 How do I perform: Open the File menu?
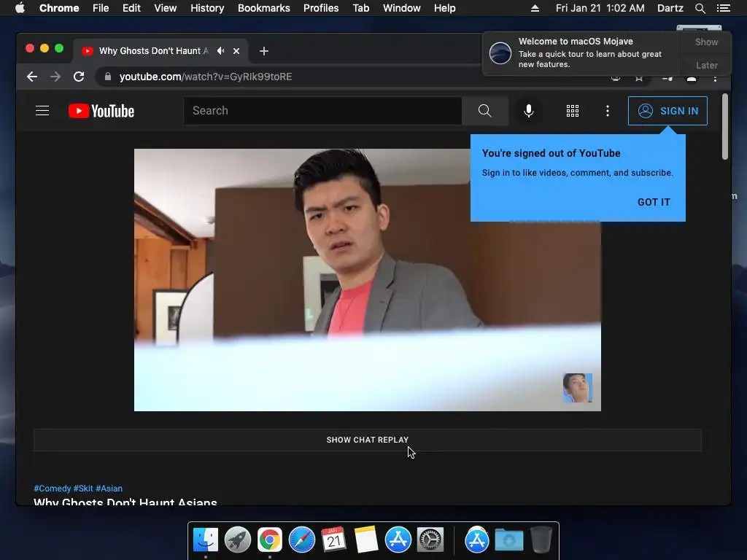pyautogui.click(x=101, y=8)
